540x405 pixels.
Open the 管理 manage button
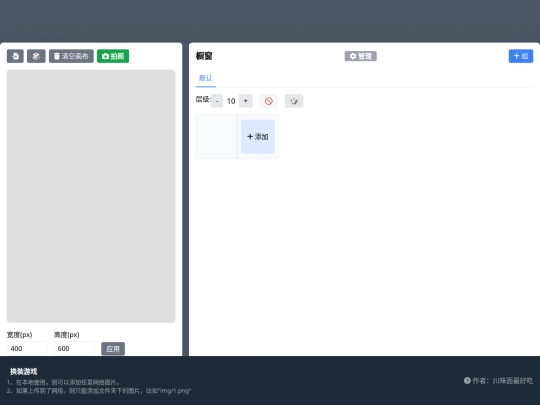361,56
